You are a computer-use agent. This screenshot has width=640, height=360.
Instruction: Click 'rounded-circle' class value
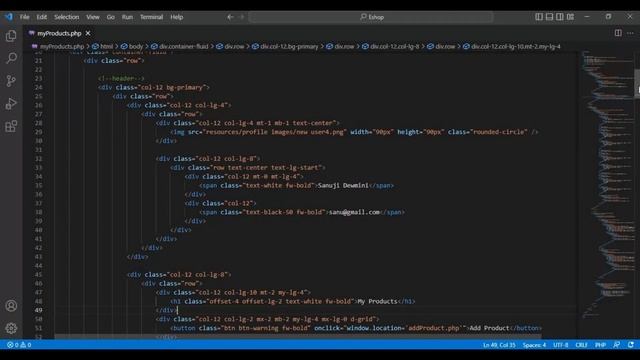point(499,132)
